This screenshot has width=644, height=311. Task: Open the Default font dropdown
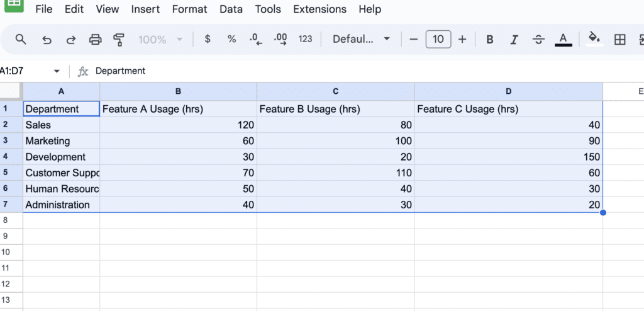pyautogui.click(x=361, y=39)
